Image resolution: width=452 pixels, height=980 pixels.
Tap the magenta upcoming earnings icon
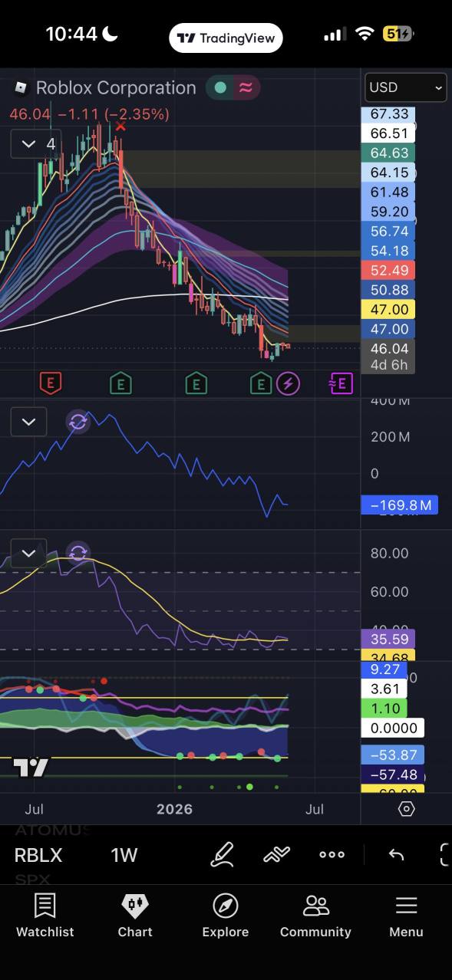[341, 383]
